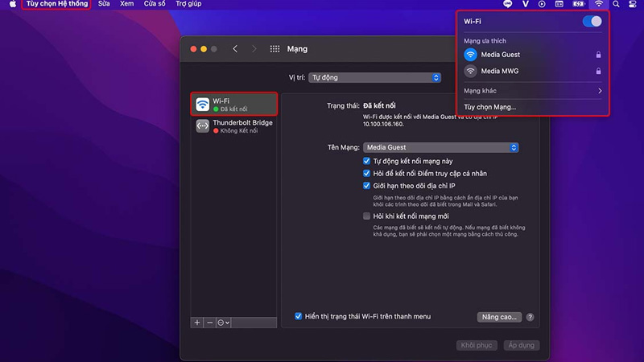This screenshot has width=644, height=362.
Task: Add a network service with plus button
Action: (197, 323)
